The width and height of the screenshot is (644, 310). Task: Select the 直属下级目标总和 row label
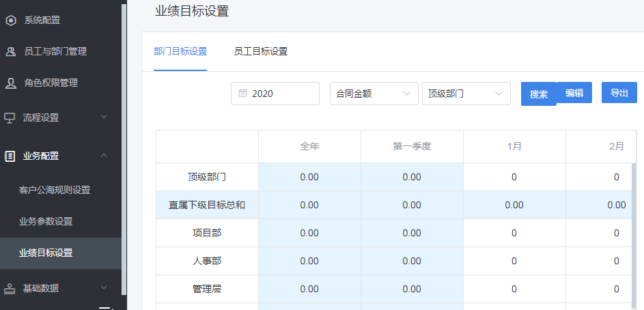[x=207, y=205]
